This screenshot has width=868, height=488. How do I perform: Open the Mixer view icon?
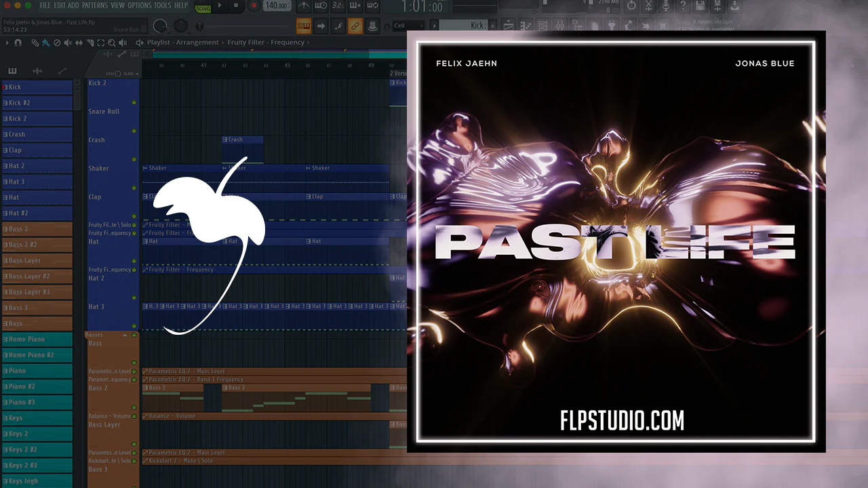(561, 26)
